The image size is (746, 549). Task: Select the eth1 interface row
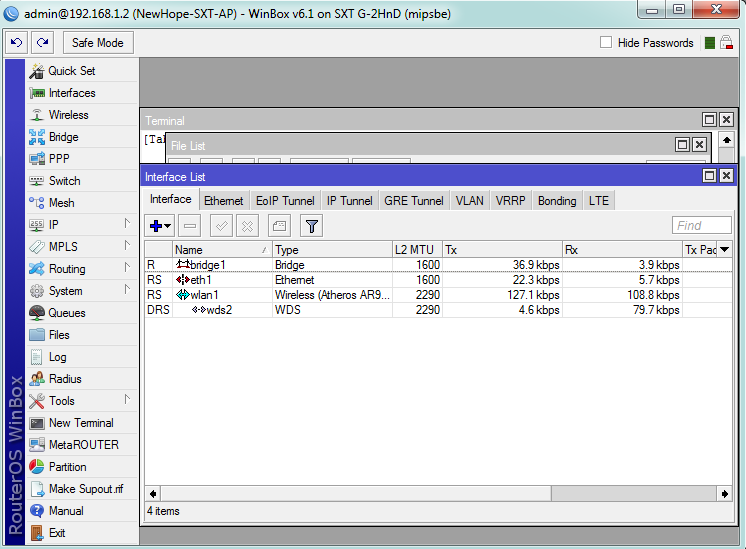(x=438, y=280)
